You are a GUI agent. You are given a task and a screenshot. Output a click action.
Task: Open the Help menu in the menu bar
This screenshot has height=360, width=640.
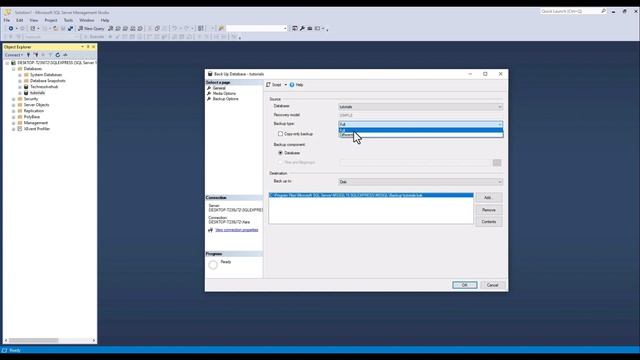[105, 20]
